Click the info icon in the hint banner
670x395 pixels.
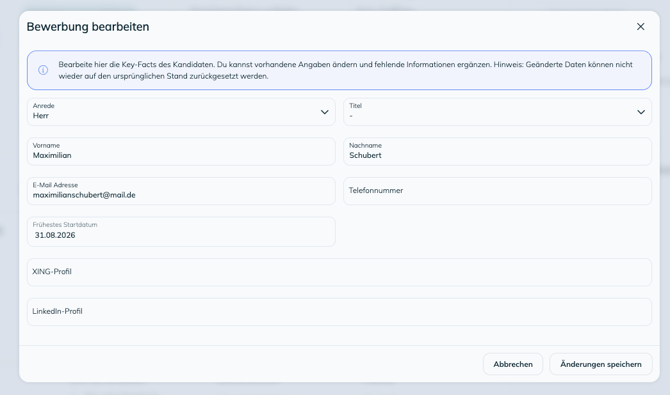tap(43, 70)
